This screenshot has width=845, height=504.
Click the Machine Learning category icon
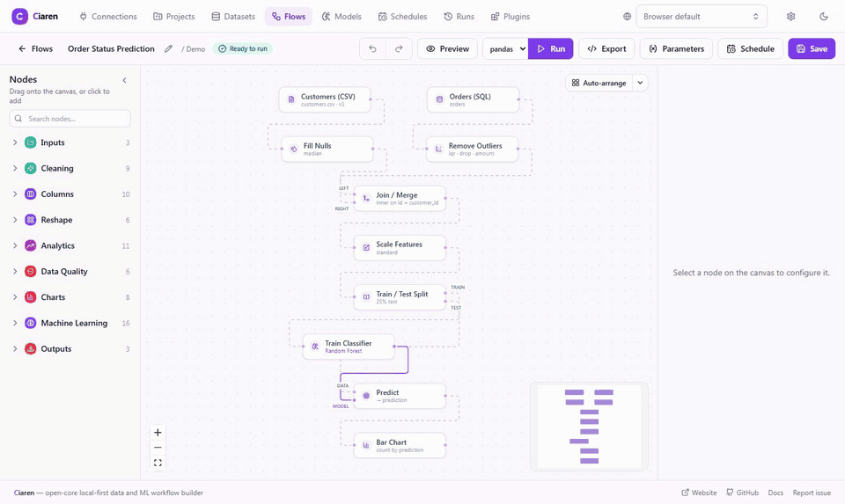tap(31, 323)
